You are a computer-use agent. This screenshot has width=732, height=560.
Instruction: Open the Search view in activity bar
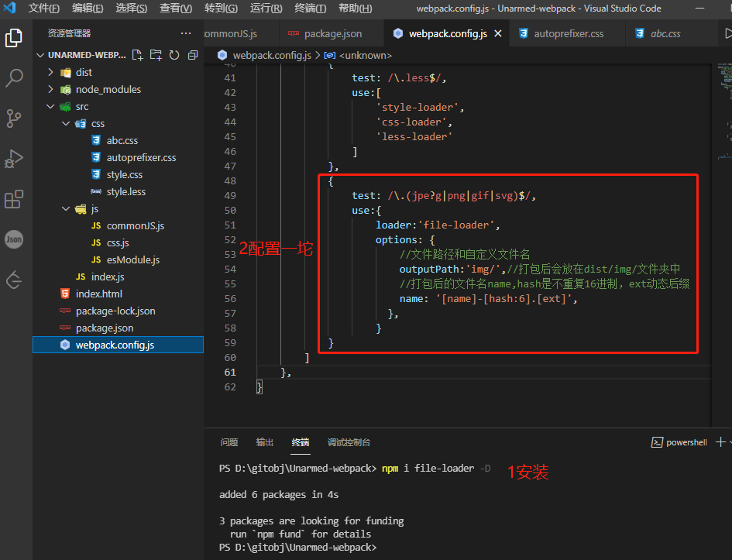14,78
